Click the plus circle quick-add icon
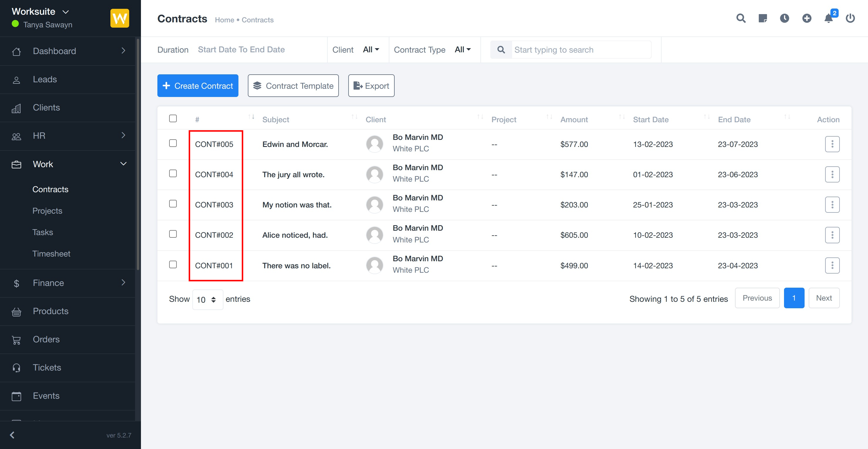 806,18
